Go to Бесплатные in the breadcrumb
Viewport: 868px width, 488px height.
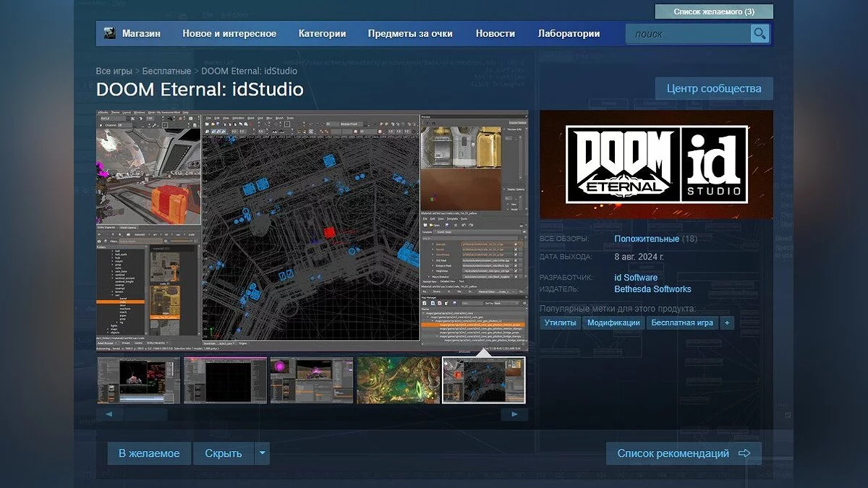[x=166, y=72]
